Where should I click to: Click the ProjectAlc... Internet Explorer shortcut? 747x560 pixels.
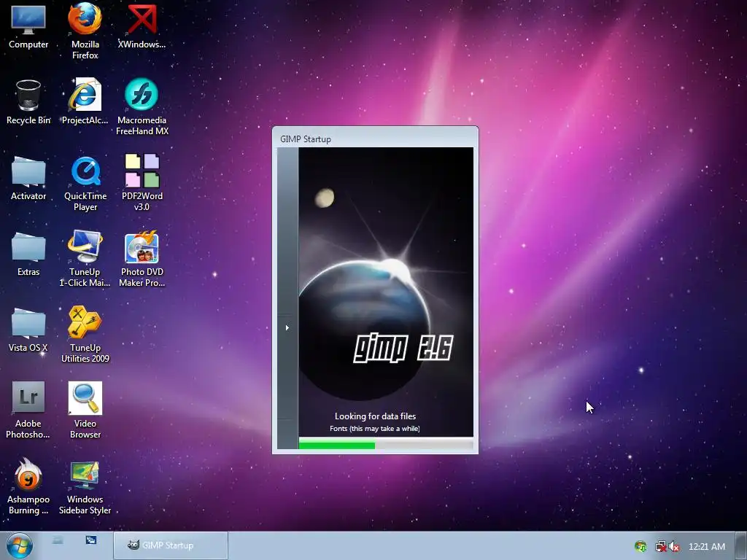(85, 102)
